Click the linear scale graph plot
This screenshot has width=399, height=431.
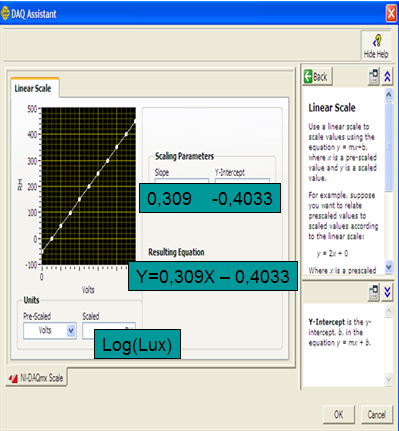click(x=89, y=186)
